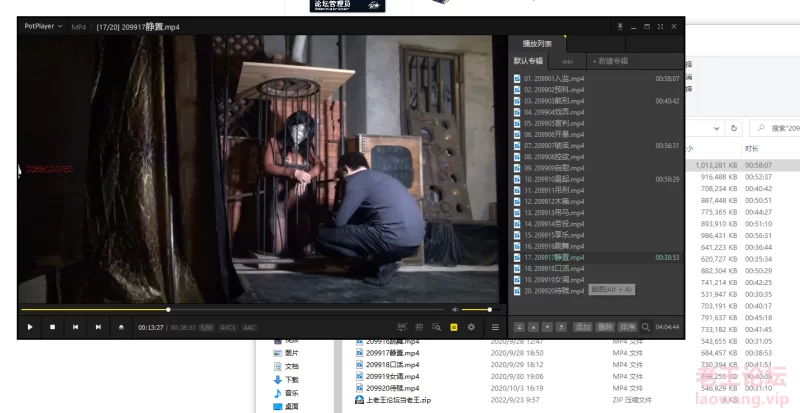
Task: Select playlist item 19. 209919
Action: point(596,280)
